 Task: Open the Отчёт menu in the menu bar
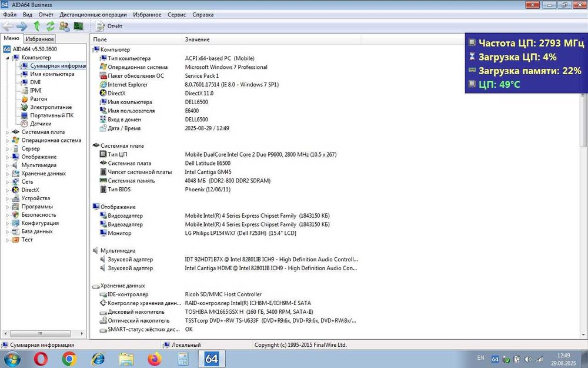pos(46,15)
